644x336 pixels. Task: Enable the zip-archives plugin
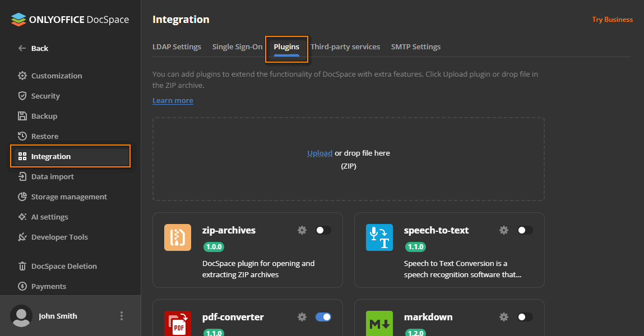coord(323,230)
